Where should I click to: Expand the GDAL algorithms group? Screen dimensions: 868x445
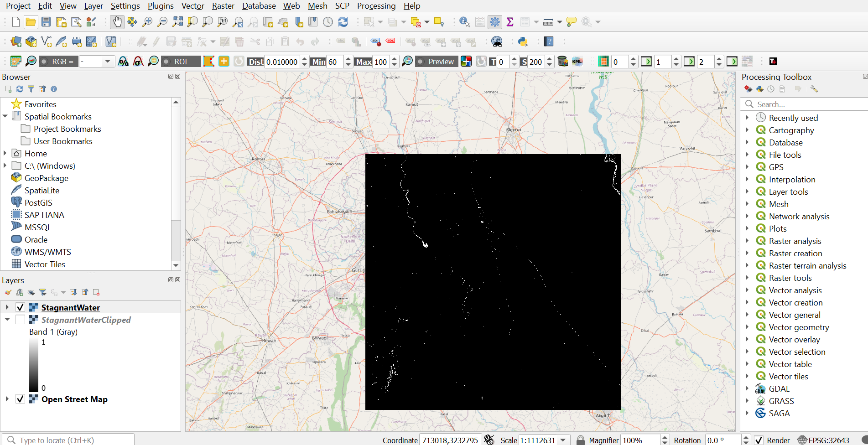pyautogui.click(x=747, y=388)
